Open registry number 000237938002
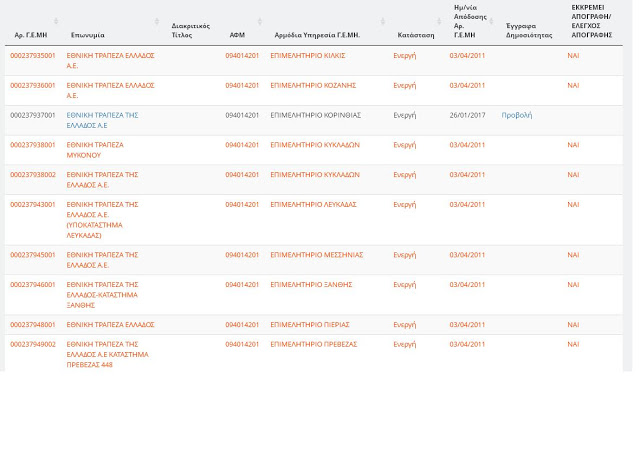Image resolution: width=640 pixels, height=462 pixels. [33, 175]
